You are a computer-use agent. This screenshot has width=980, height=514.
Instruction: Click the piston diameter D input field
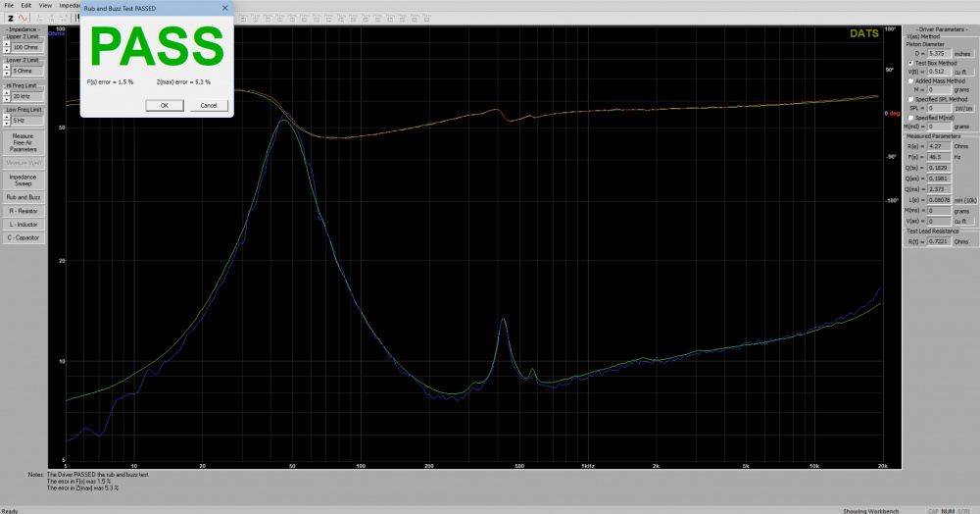[940, 54]
